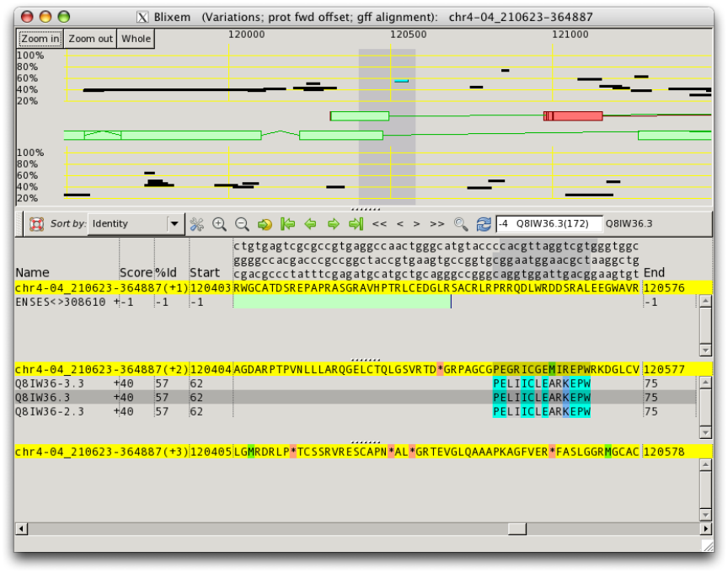
Task: Click the yellow go-to position icon
Action: 265,224
